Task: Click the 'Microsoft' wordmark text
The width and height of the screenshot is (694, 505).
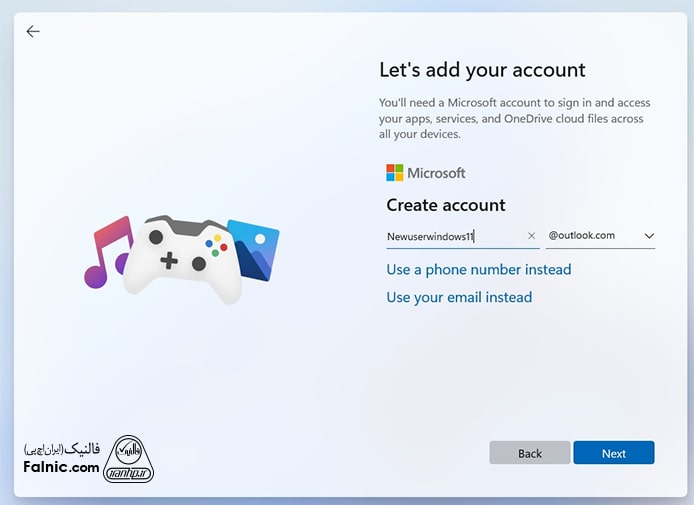Action: (x=436, y=173)
